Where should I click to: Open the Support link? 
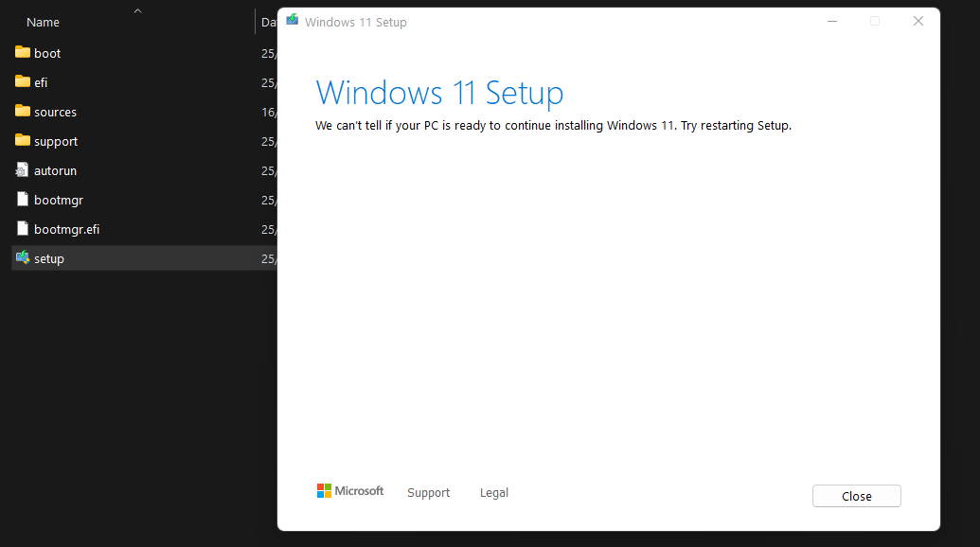(428, 493)
